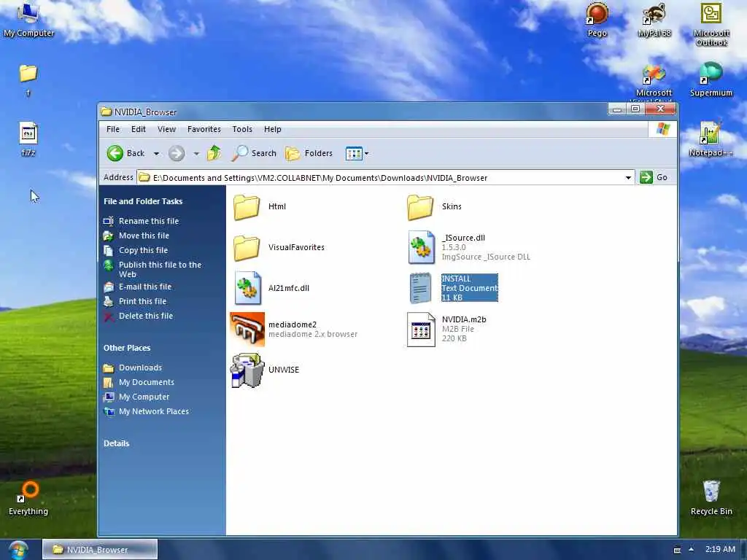747x560 pixels.
Task: Open the Edit menu
Action: (138, 129)
